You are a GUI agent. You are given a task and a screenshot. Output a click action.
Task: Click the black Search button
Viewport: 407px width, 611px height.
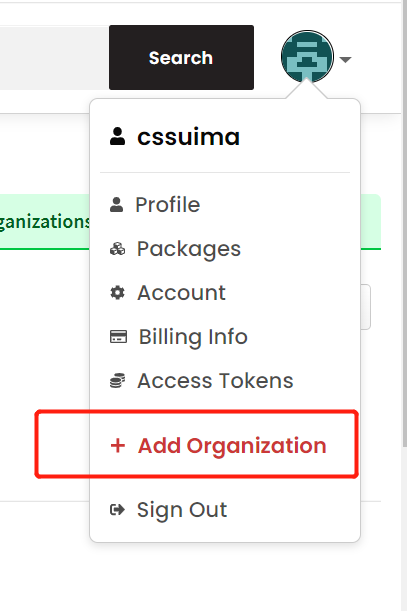point(181,58)
